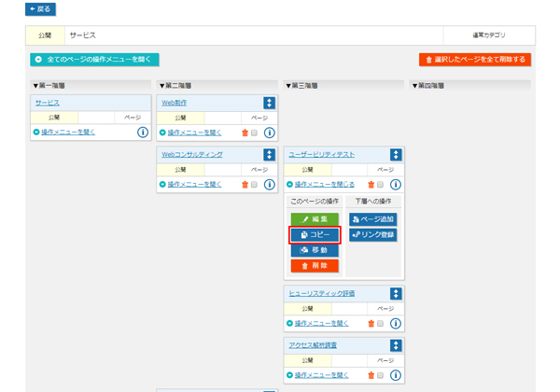Click 公開 status on Web制作 card
Image resolution: width=560 pixels, height=392 pixels.
click(x=180, y=118)
